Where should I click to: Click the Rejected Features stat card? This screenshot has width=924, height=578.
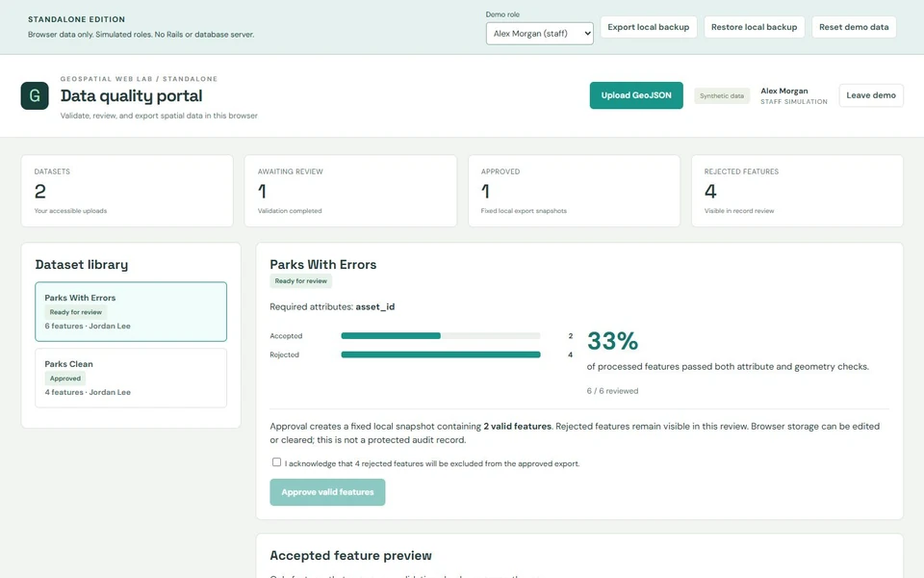click(797, 191)
